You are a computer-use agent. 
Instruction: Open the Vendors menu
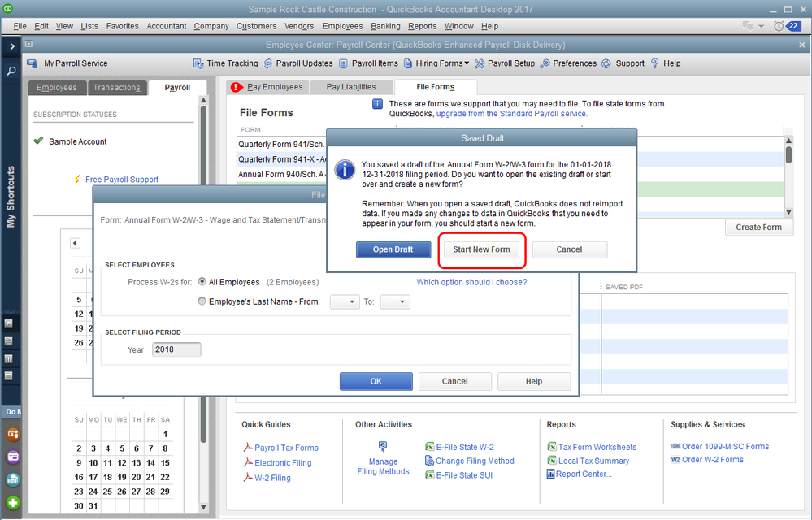[299, 26]
